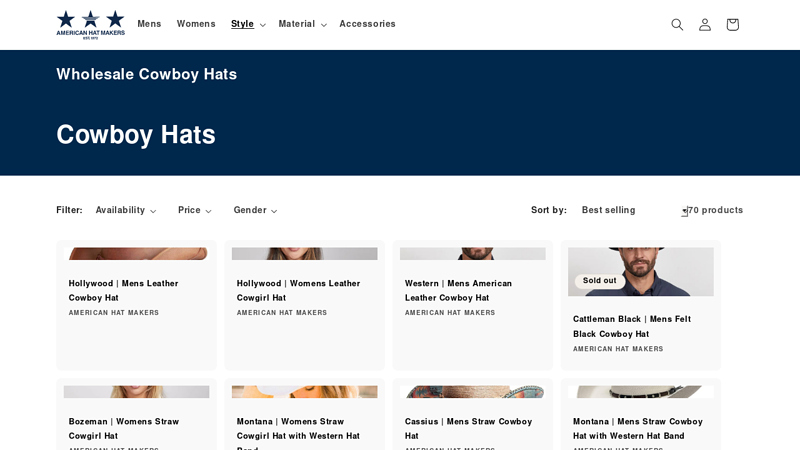The image size is (800, 450).
Task: Click the Montana Womens hat thumbnail image
Action: 305,392
